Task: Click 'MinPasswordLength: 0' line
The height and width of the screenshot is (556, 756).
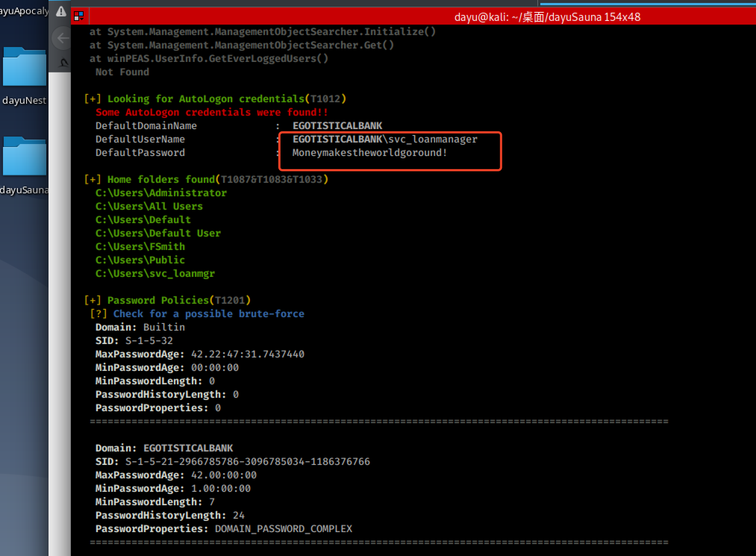Action: (155, 381)
